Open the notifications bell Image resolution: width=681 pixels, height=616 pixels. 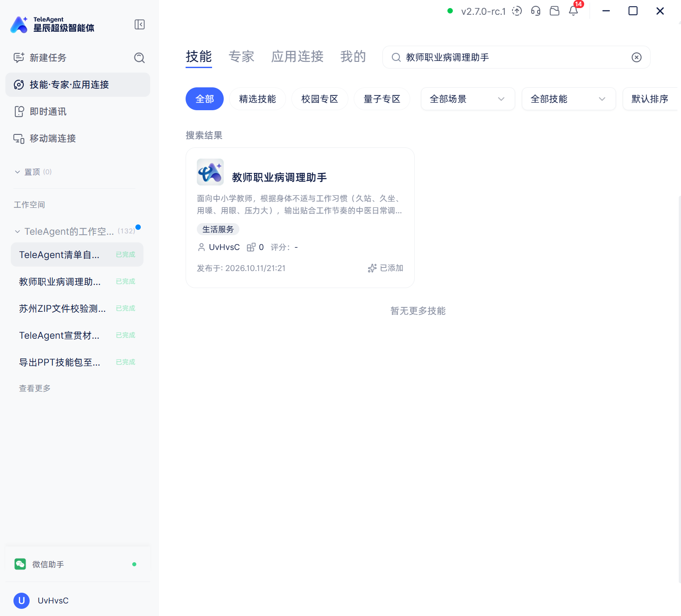coord(573,11)
